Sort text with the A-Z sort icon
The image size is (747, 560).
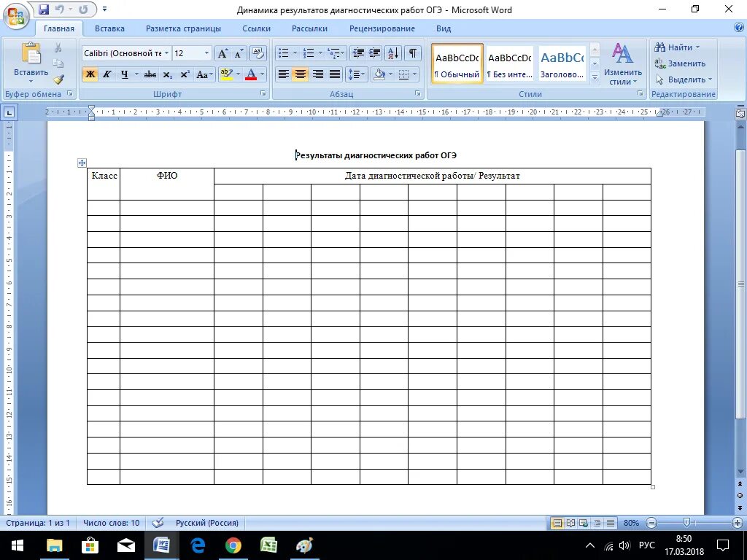pos(393,53)
